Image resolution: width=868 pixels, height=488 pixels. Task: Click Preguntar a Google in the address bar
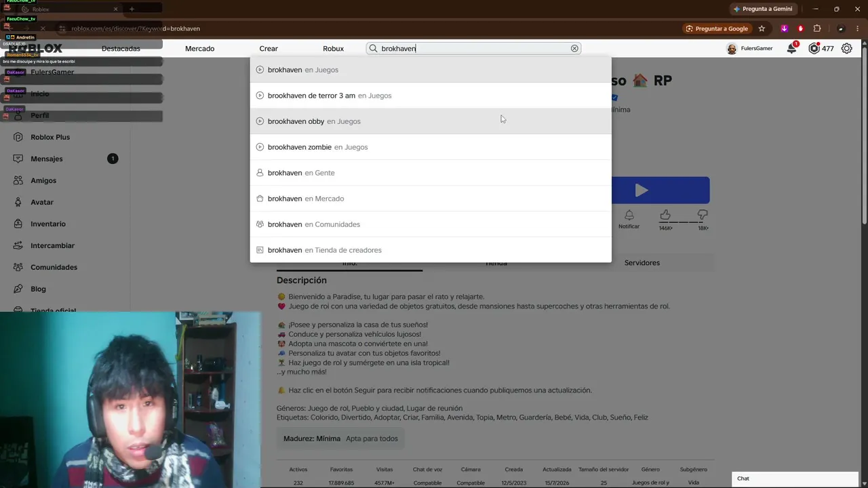tap(717, 28)
